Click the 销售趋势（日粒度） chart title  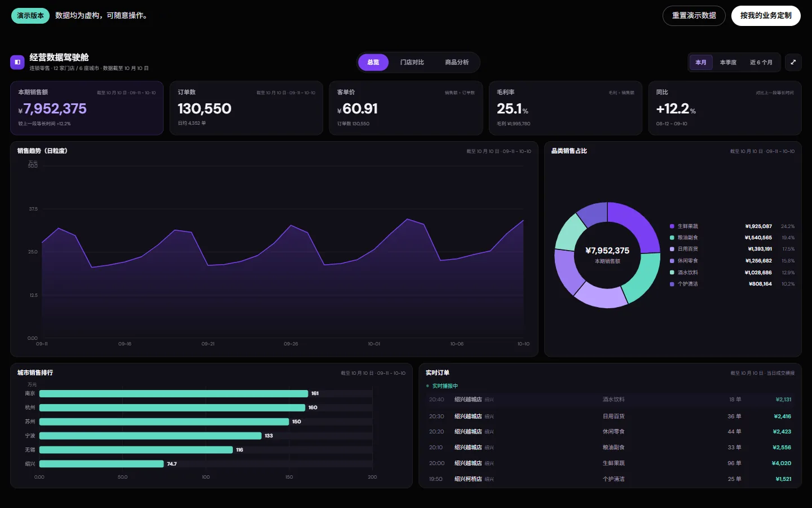42,151
